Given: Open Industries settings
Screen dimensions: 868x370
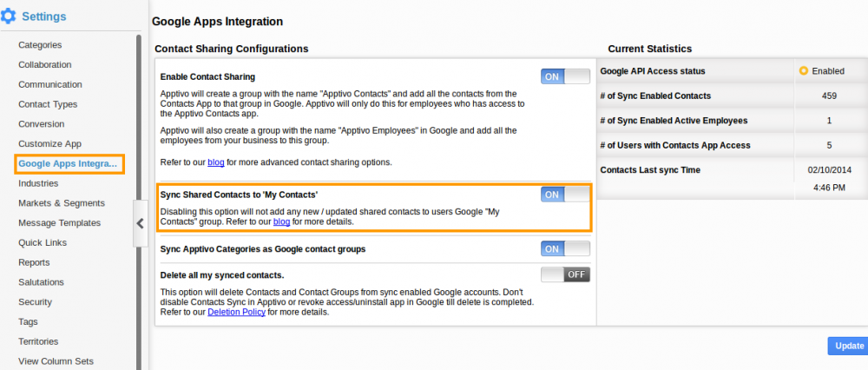Looking at the screenshot, I should [x=38, y=183].
